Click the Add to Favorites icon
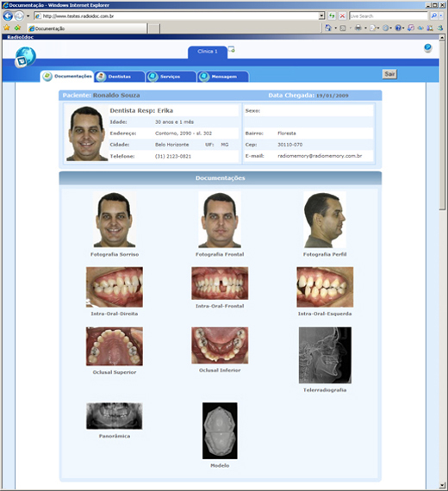 tap(17, 28)
